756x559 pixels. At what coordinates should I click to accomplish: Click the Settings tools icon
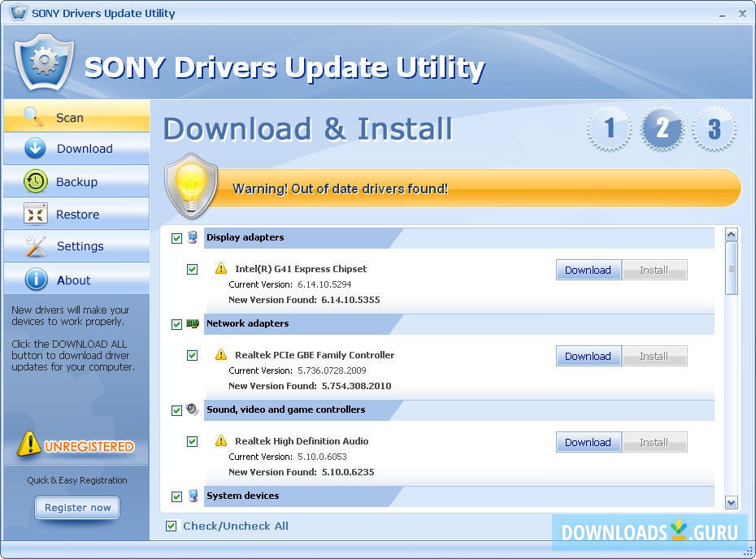point(36,246)
